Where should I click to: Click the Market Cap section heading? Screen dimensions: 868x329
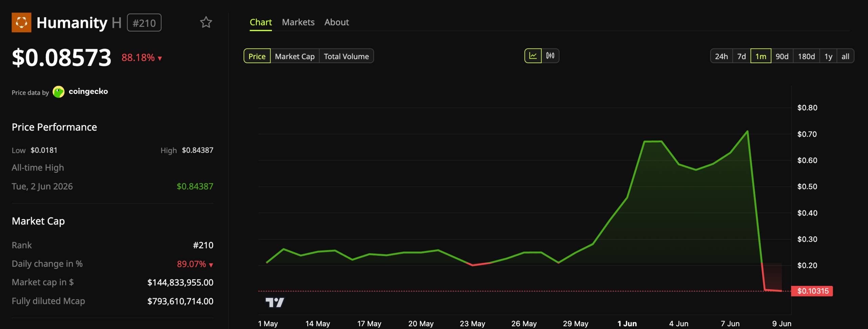(x=38, y=221)
